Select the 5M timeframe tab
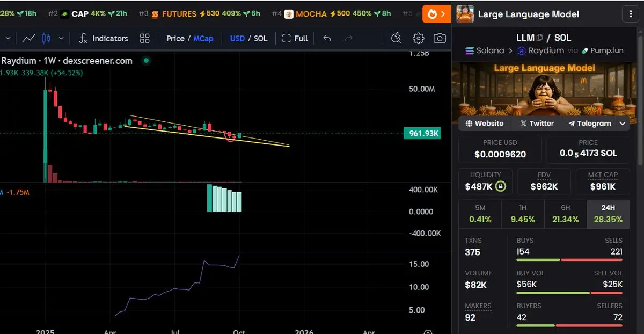The image size is (644, 334). pyautogui.click(x=480, y=215)
